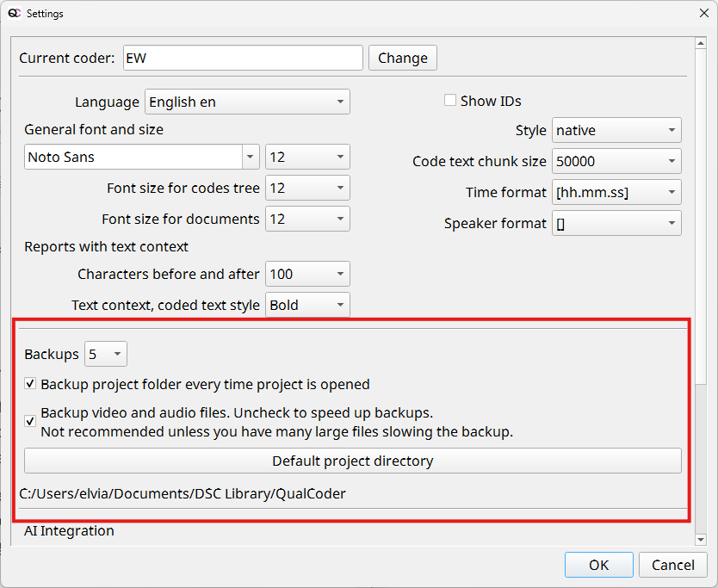Click the Current coder text field

[x=243, y=58]
